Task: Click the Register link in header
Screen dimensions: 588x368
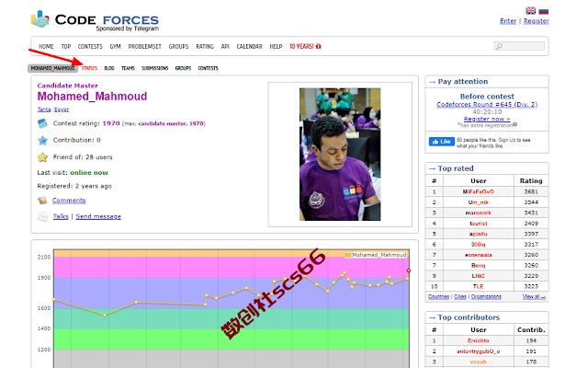Action: pyautogui.click(x=537, y=21)
